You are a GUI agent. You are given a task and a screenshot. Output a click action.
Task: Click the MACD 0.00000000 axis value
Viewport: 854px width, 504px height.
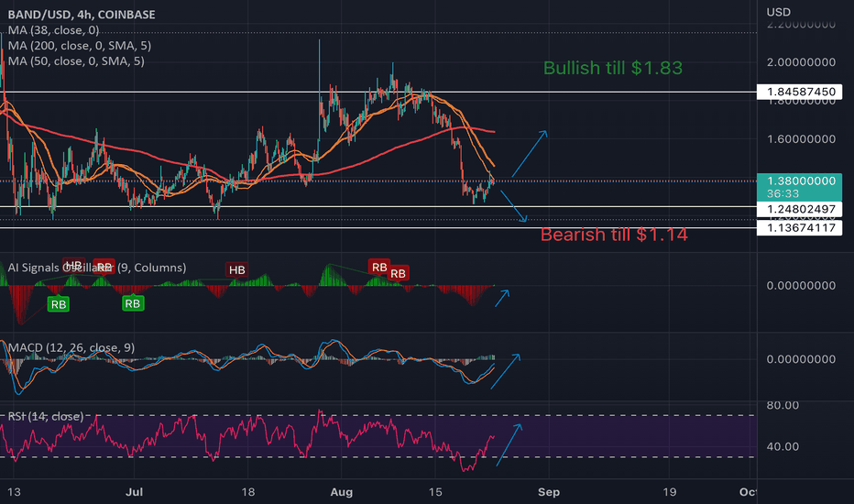tap(801, 359)
